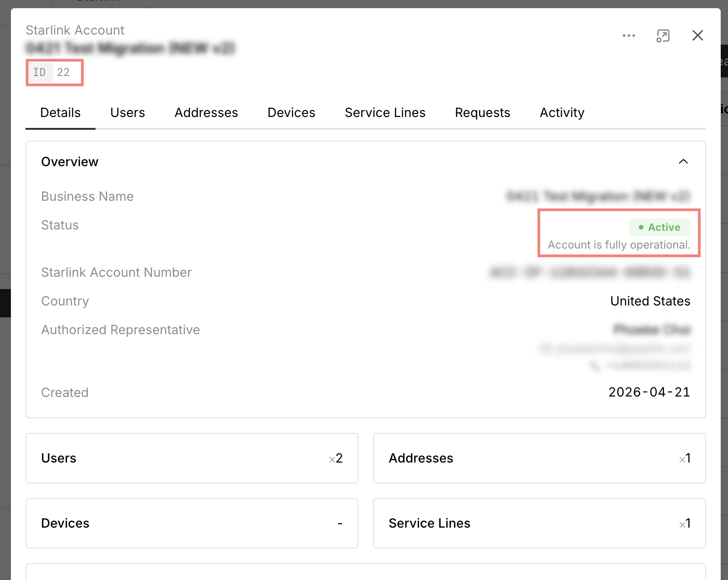The image size is (728, 580).
Task: Expand the panel to full view
Action: [663, 36]
